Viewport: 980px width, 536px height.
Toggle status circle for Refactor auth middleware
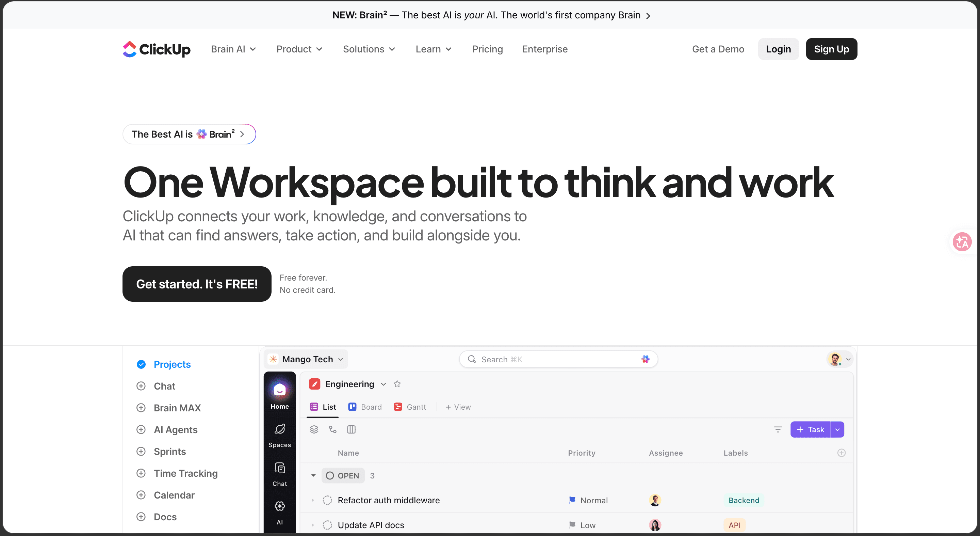point(327,500)
